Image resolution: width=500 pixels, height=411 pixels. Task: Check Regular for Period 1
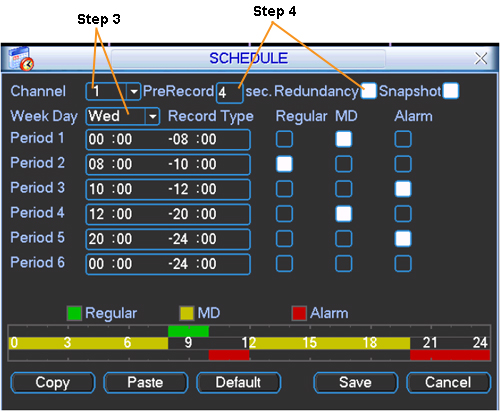click(284, 139)
